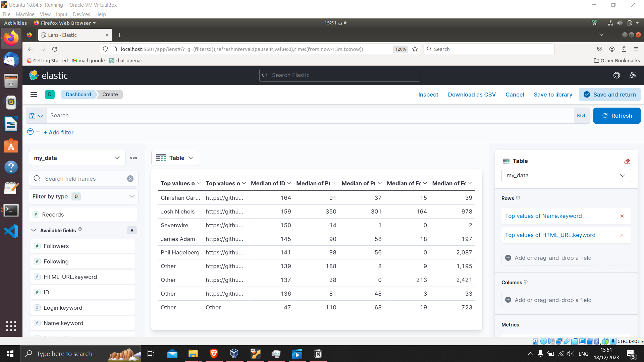
Task: Clear the Table layer eraser icon
Action: [627, 161]
